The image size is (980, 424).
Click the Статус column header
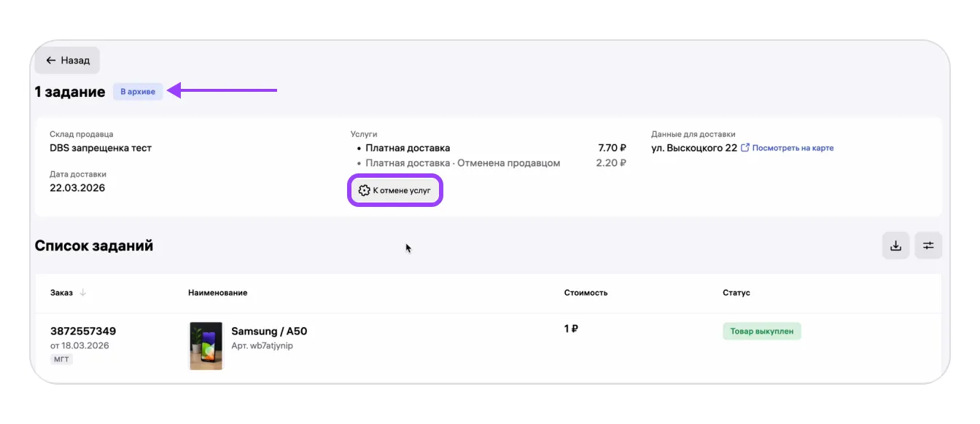pos(736,293)
